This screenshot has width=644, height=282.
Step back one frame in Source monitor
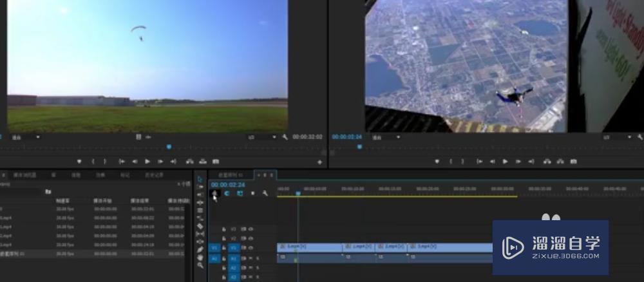pos(135,162)
